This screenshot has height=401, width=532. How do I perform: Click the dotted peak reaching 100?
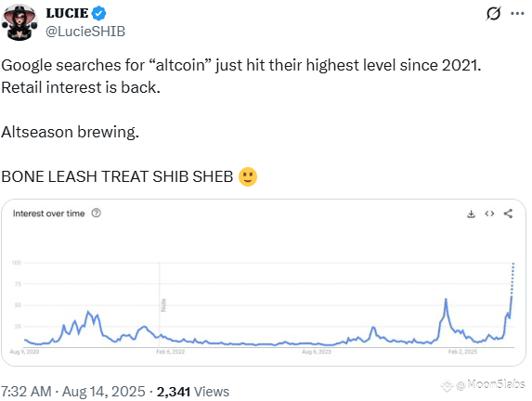click(513, 278)
